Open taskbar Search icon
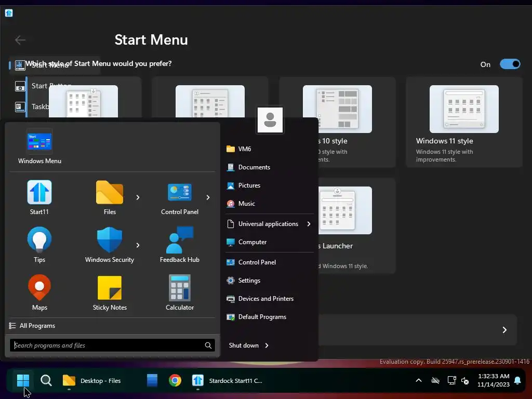The height and width of the screenshot is (399, 532). 46,381
